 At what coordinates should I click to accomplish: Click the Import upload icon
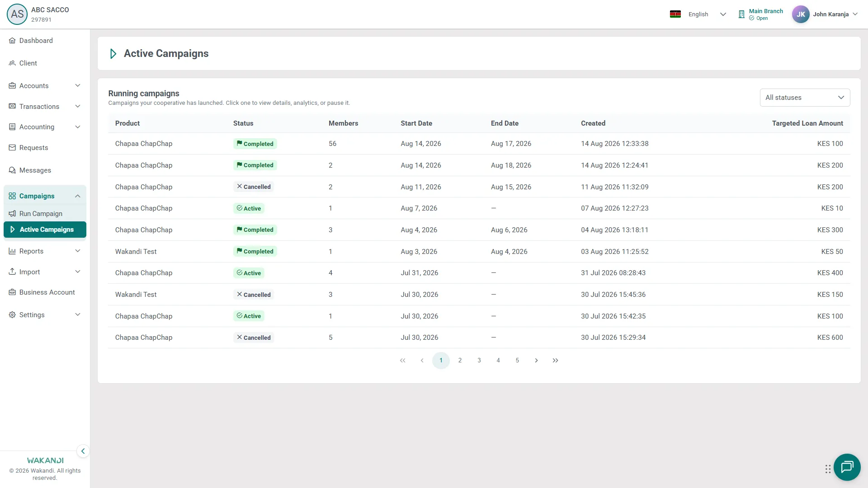pyautogui.click(x=12, y=272)
